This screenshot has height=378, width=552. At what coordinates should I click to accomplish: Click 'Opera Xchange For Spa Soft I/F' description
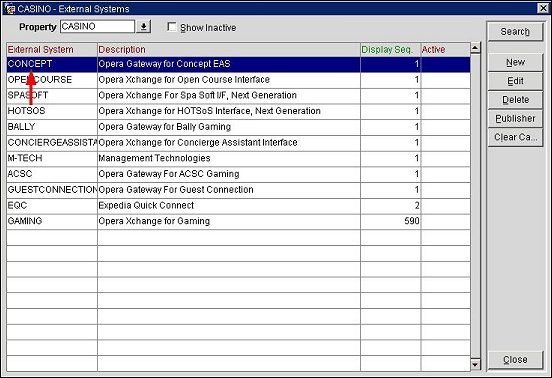pyautogui.click(x=197, y=95)
